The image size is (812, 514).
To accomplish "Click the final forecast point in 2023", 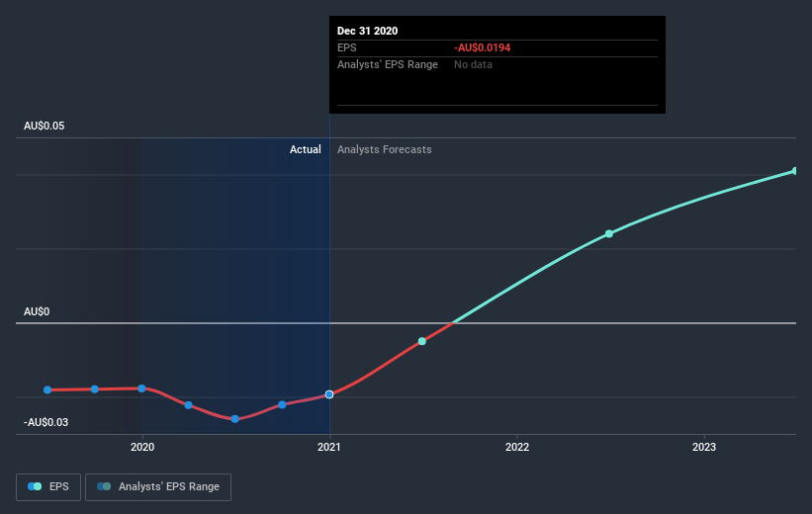I will 795,171.
